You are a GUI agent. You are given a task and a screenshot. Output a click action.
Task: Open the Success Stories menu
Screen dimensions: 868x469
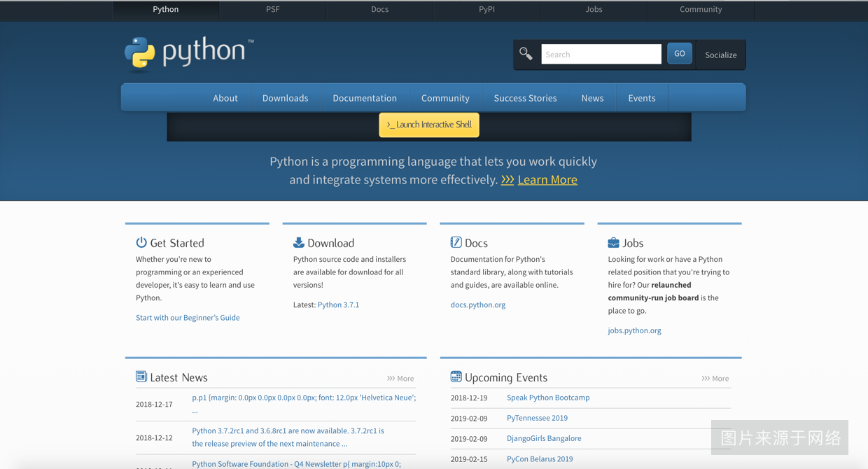(x=526, y=98)
